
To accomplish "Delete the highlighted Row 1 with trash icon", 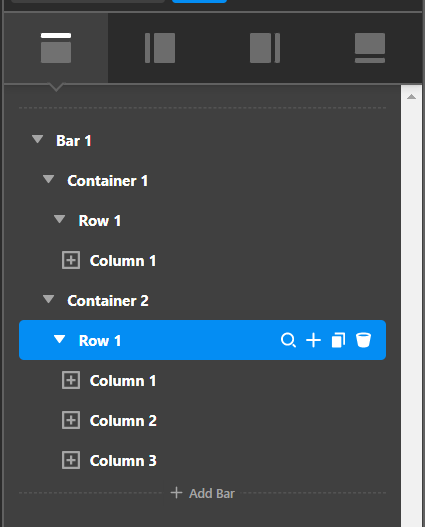I will (363, 340).
